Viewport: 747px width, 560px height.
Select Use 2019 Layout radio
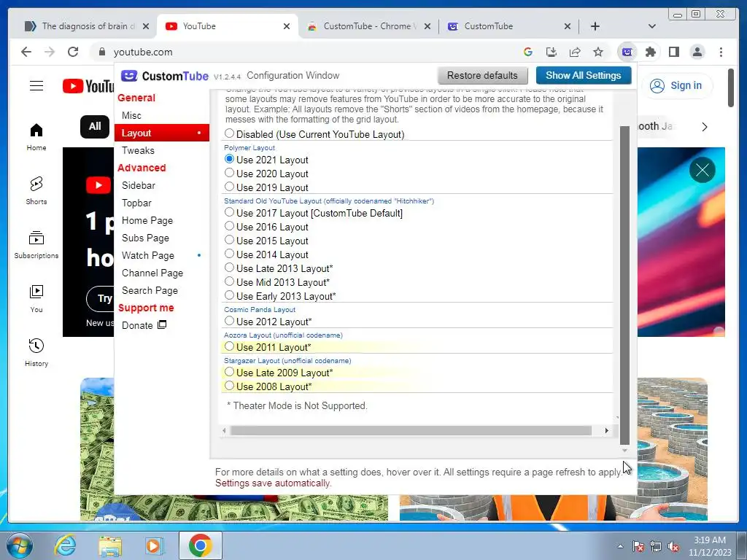[229, 187]
